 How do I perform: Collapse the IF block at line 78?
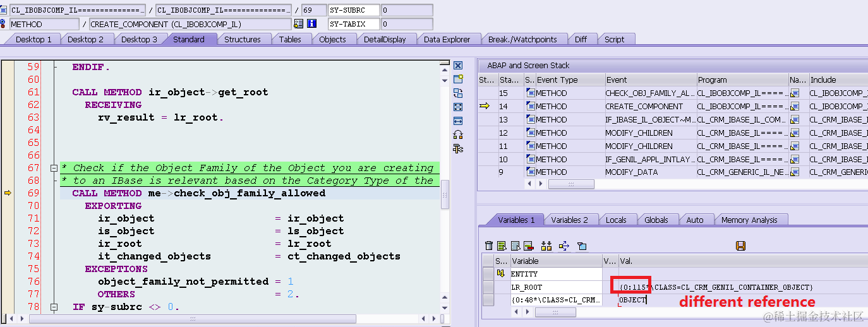tap(54, 307)
